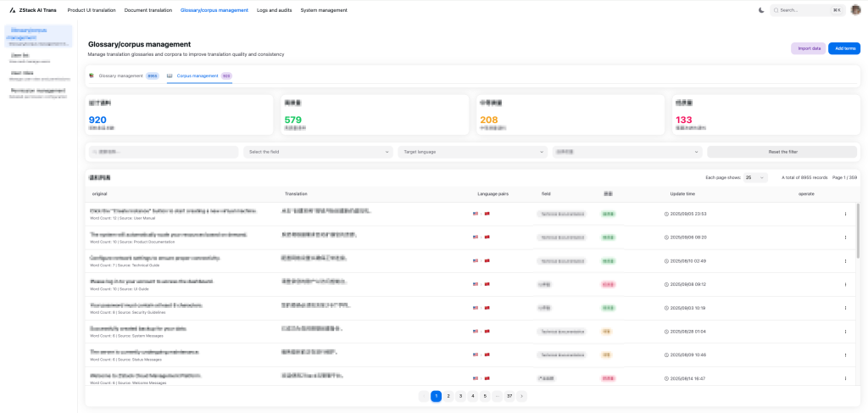Viewport: 868px width, 413px height.
Task: Open the Logs and audits menu
Action: click(x=274, y=10)
